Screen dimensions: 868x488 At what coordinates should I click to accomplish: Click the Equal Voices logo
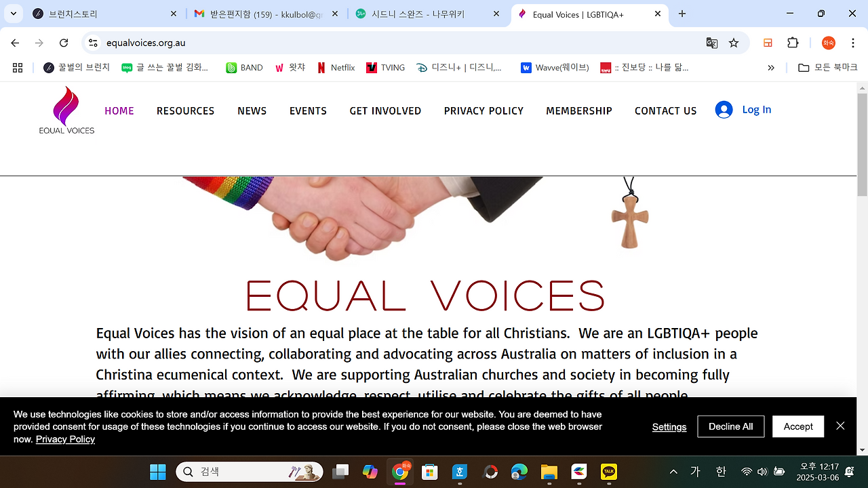(66, 110)
